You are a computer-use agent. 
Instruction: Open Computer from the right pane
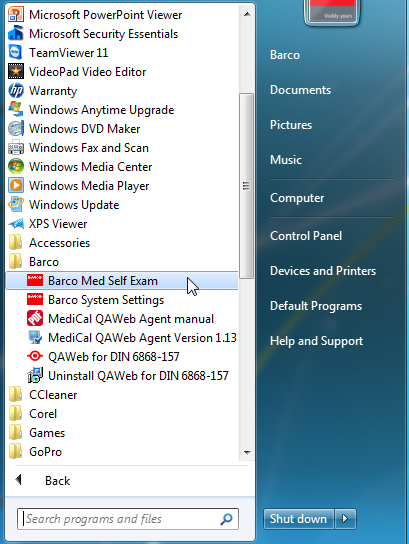click(297, 198)
